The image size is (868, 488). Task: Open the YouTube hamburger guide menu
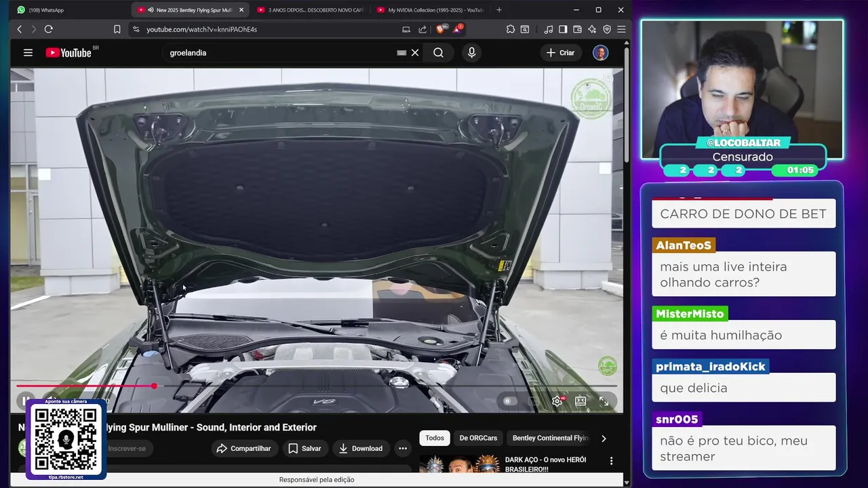(x=28, y=53)
